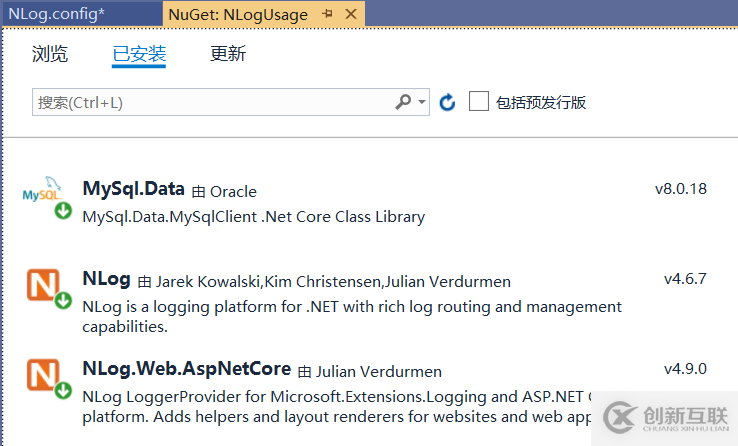This screenshot has height=446, width=738.
Task: Click the magnifier search icon
Action: 403,102
